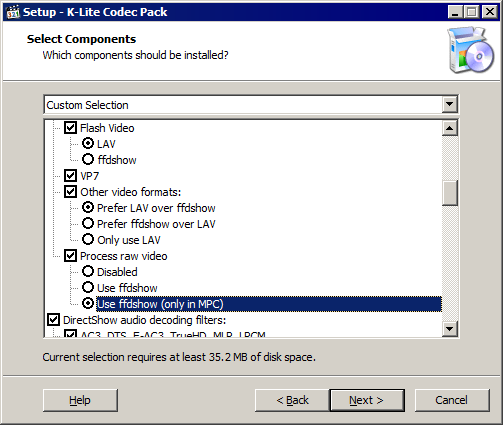
Task: Uncheck the Process raw video checkbox
Action: pos(70,256)
